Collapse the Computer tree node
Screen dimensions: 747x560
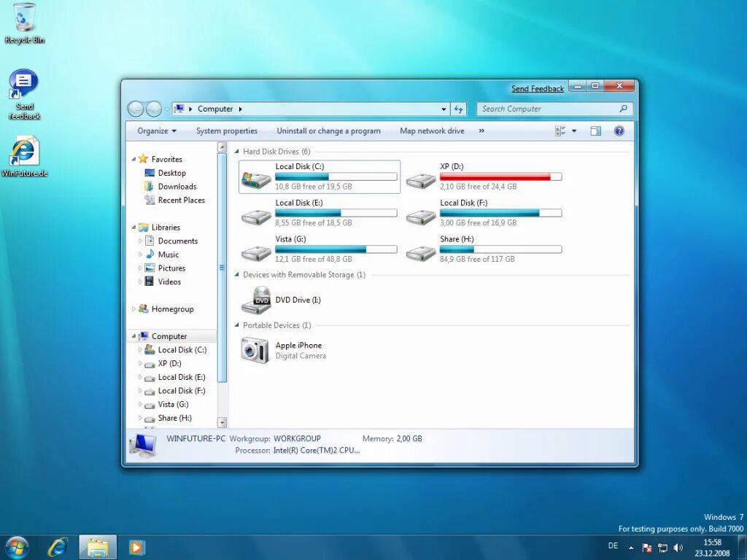(x=134, y=336)
